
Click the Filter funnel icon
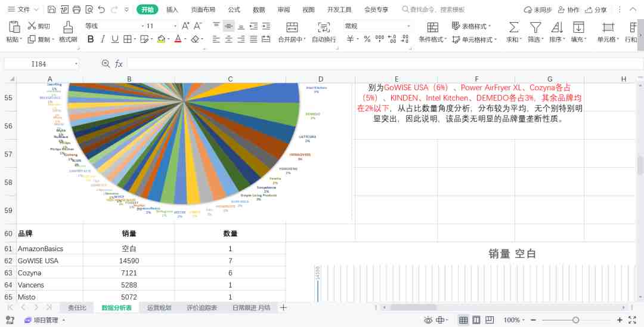click(x=535, y=27)
